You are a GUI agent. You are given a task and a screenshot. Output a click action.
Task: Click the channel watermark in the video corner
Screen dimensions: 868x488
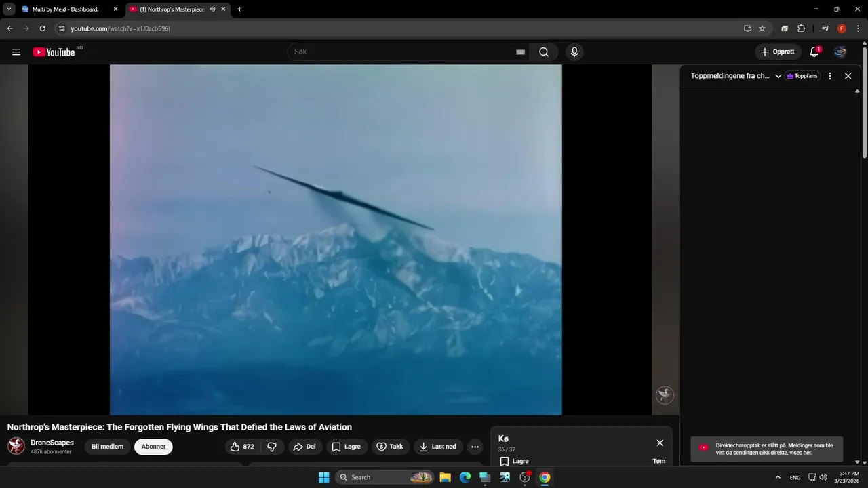[x=665, y=395]
